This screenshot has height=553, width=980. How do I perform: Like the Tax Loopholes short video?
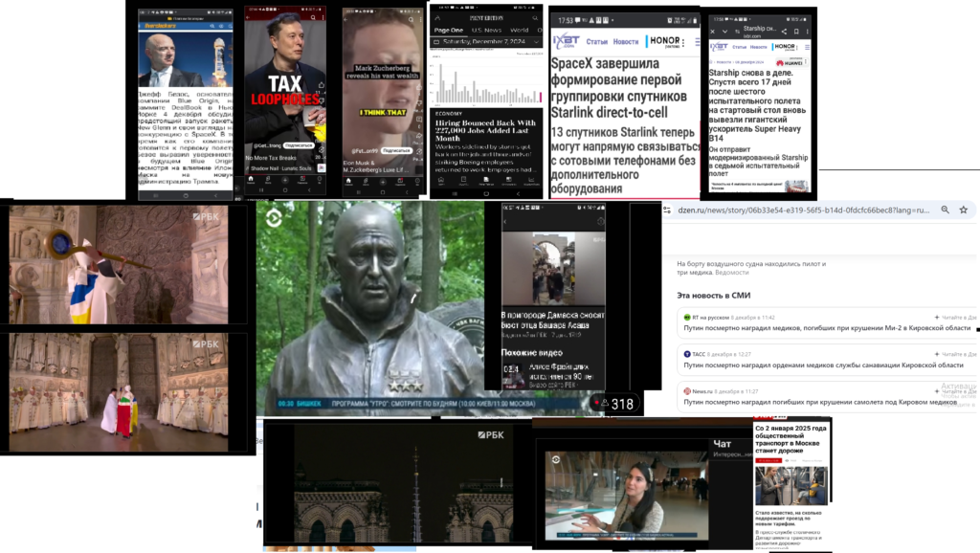coord(321,85)
